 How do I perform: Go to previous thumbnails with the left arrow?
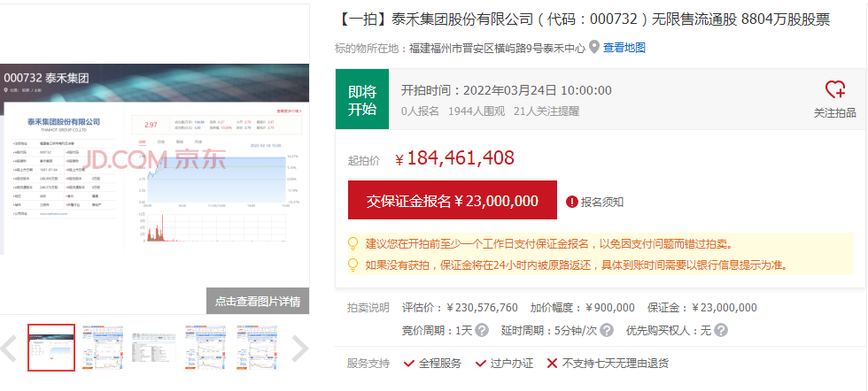tap(9, 349)
